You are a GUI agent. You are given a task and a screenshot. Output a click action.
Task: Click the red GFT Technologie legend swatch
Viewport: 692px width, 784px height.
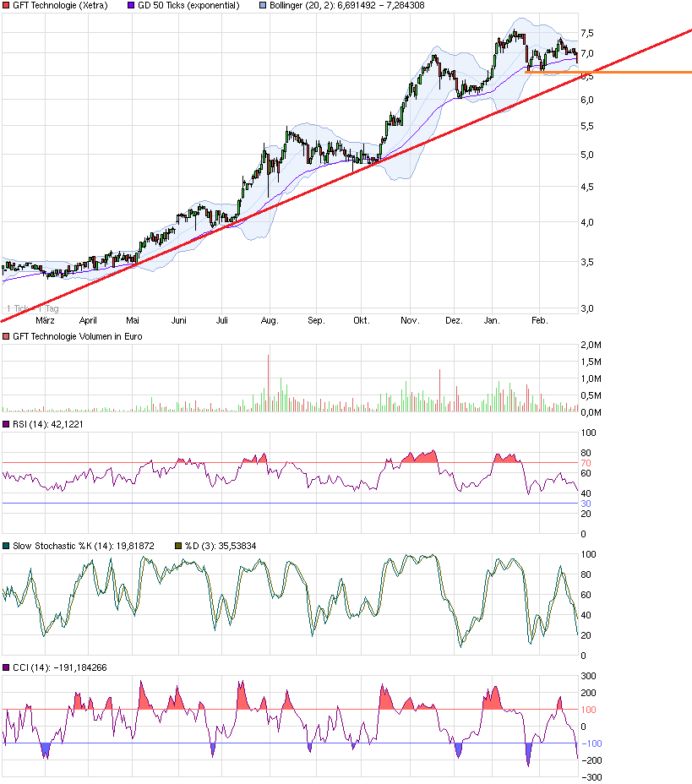(x=6, y=6)
